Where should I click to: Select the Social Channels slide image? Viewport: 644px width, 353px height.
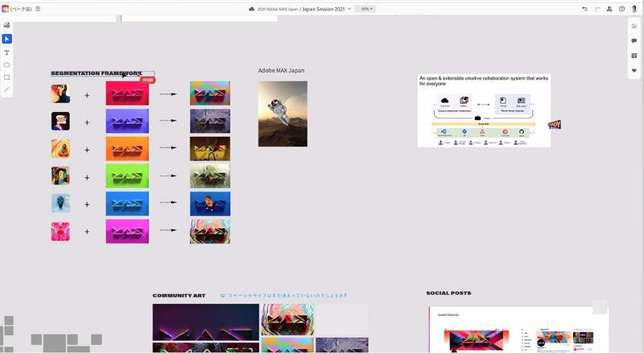[518, 330]
